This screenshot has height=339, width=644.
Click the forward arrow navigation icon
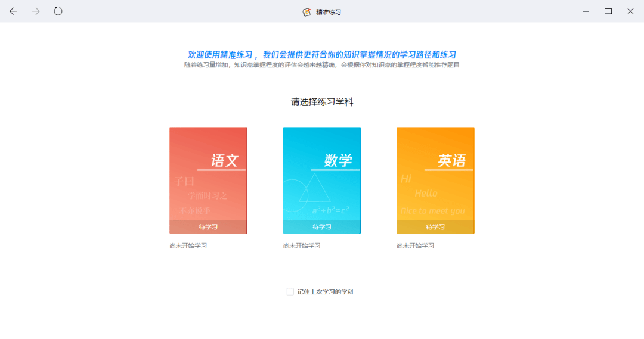[x=36, y=11]
